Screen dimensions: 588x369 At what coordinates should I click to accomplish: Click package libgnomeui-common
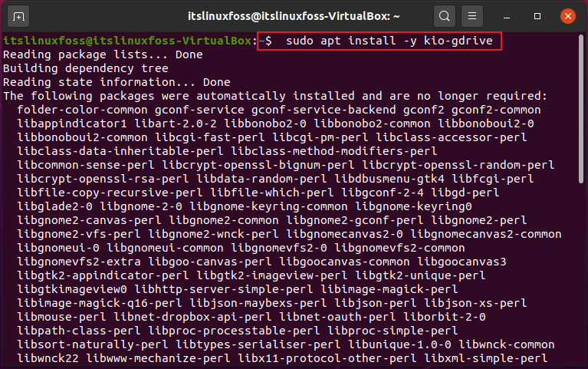coord(165,248)
